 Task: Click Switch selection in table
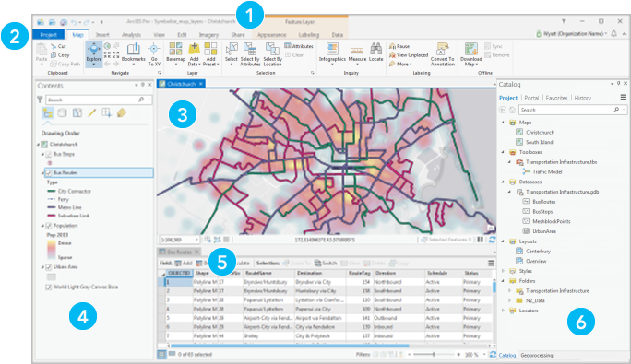tap(326, 263)
